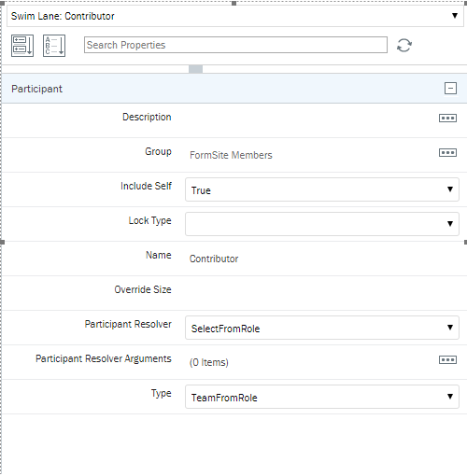Open the Type TeamFromRole dropdown

(322, 397)
